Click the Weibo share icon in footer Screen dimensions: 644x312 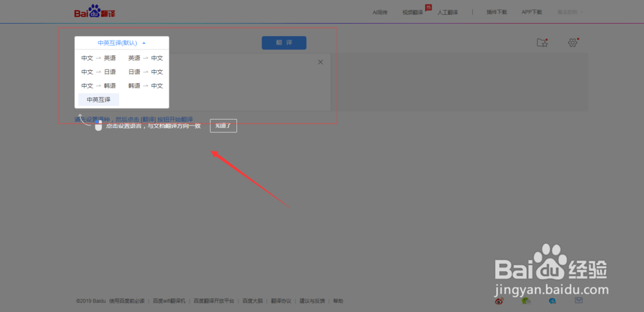[x=499, y=301]
